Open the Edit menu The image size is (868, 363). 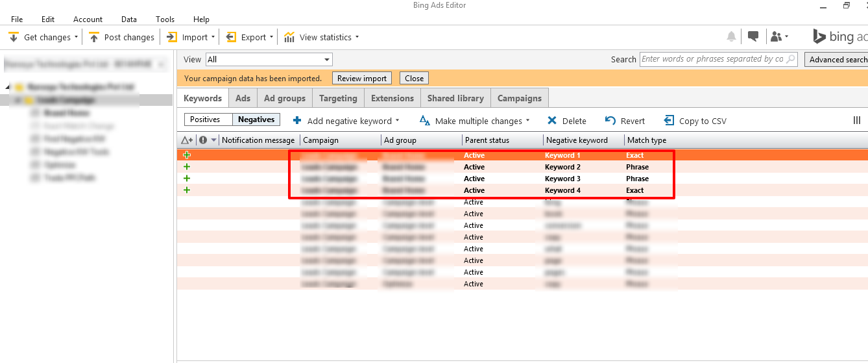(48, 19)
